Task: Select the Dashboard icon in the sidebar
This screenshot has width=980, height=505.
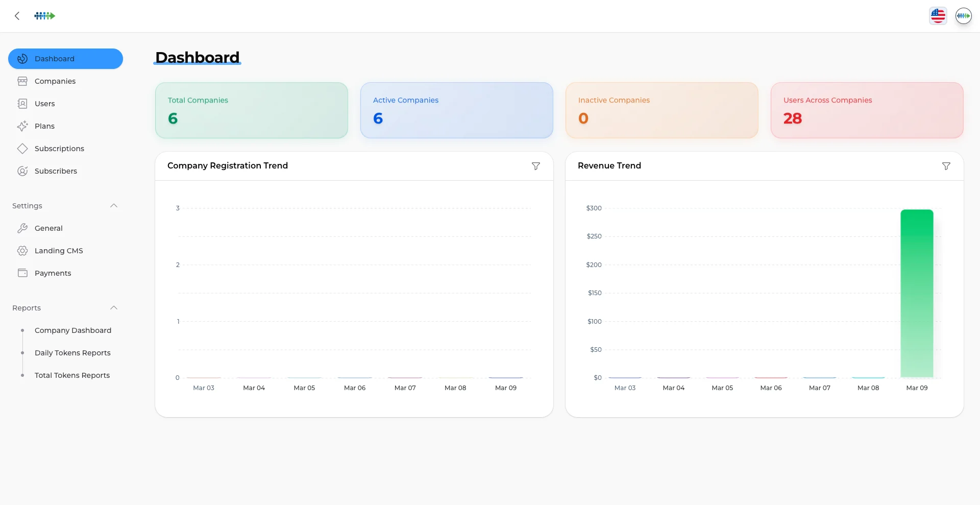Action: click(x=22, y=59)
